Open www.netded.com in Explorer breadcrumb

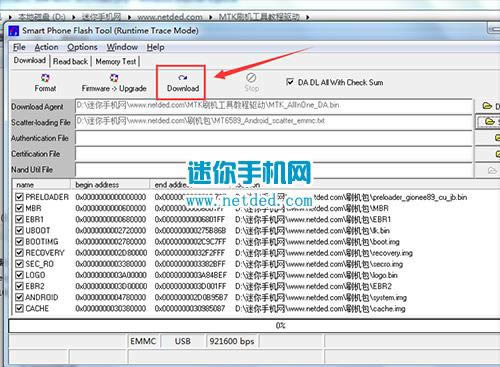click(x=170, y=17)
